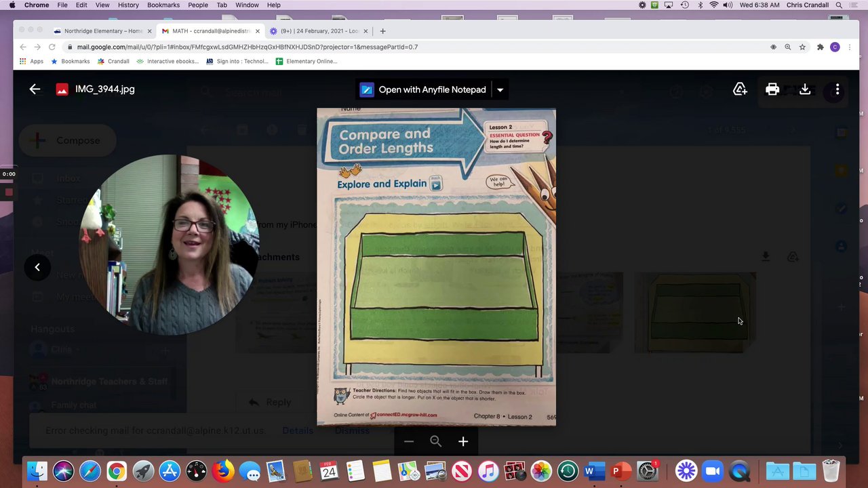Viewport: 868px width, 488px height.
Task: Launch Siri from the dock
Action: coord(63,470)
